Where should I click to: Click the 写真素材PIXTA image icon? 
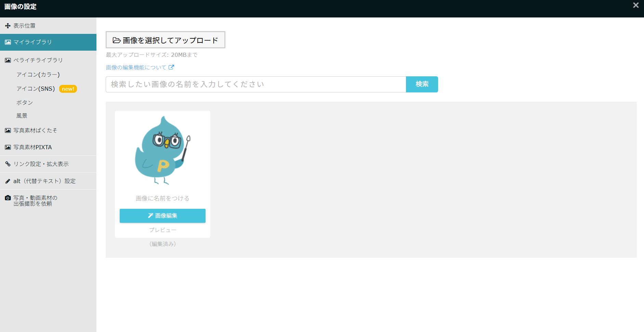coord(8,147)
